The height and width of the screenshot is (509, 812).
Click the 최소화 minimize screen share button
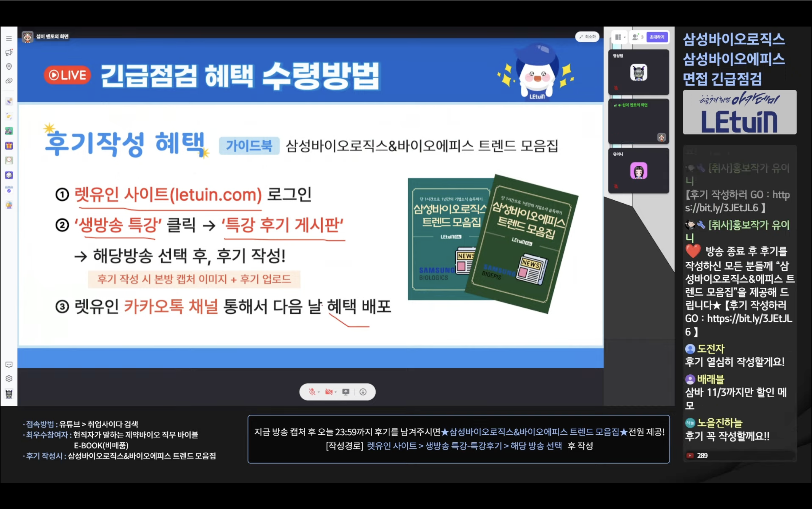(587, 37)
